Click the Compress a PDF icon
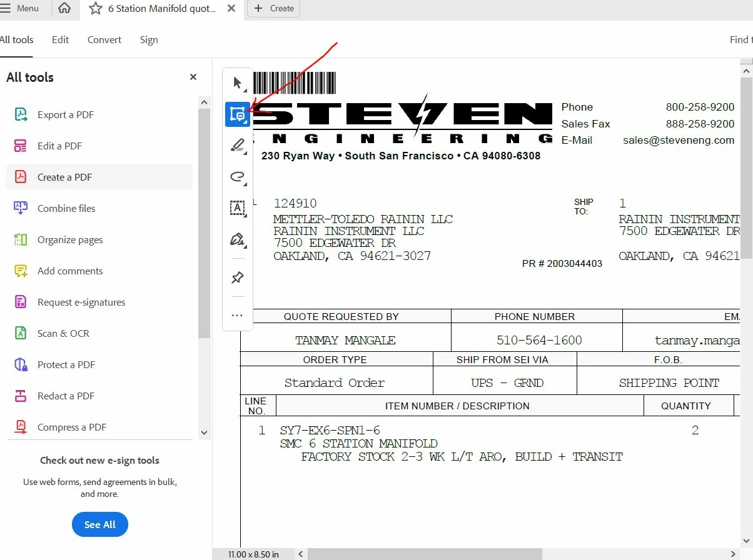Viewport: 753px width, 560px height. [x=21, y=427]
